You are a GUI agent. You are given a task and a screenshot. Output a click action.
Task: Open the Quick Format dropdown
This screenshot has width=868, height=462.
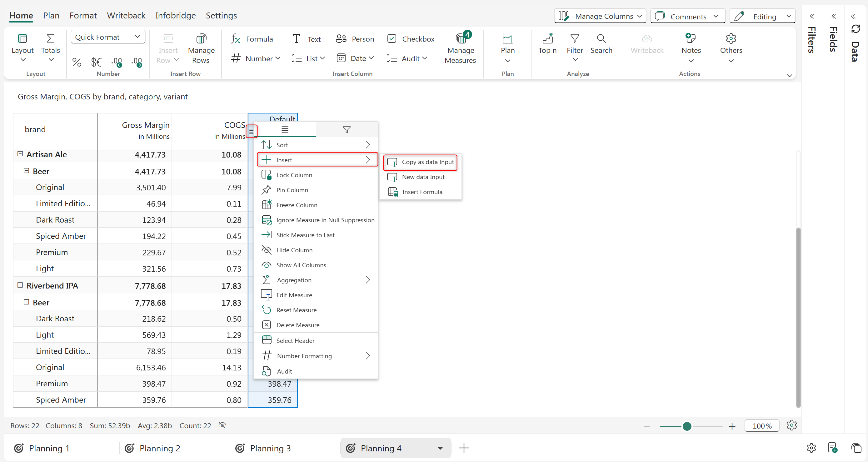point(108,37)
